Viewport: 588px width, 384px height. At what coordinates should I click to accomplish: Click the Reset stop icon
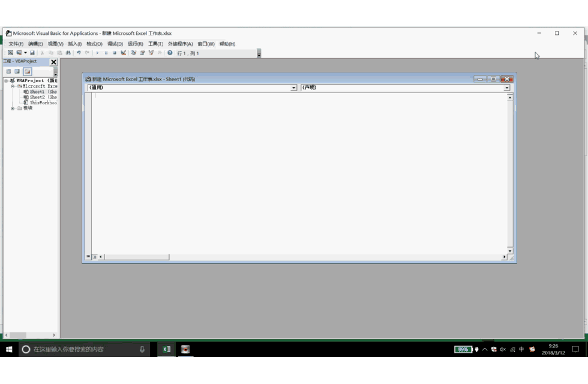pos(115,53)
